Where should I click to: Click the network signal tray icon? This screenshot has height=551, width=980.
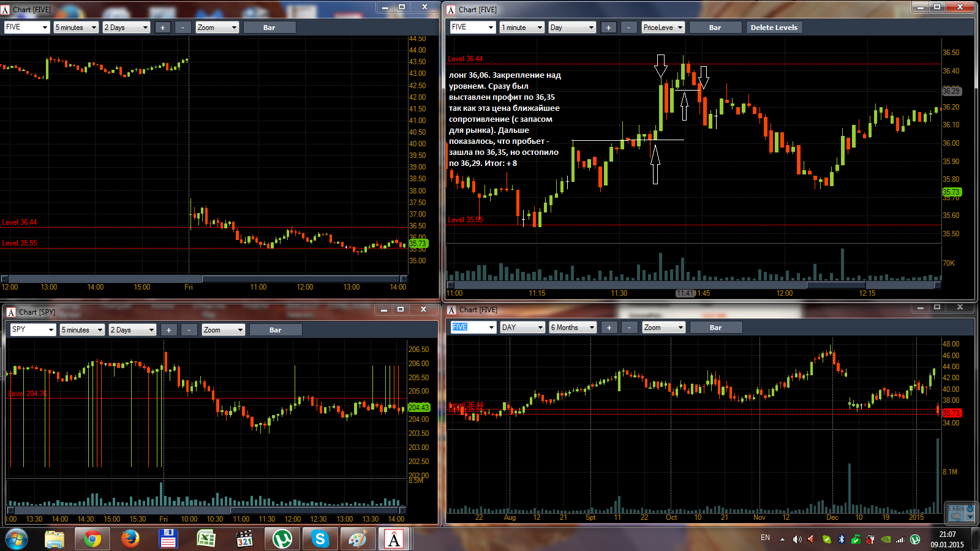tap(900, 539)
